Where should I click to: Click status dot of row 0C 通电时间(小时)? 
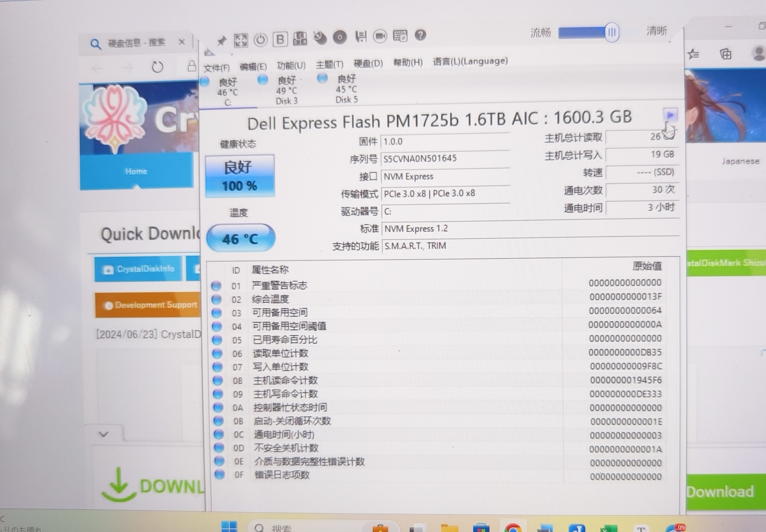pos(218,434)
